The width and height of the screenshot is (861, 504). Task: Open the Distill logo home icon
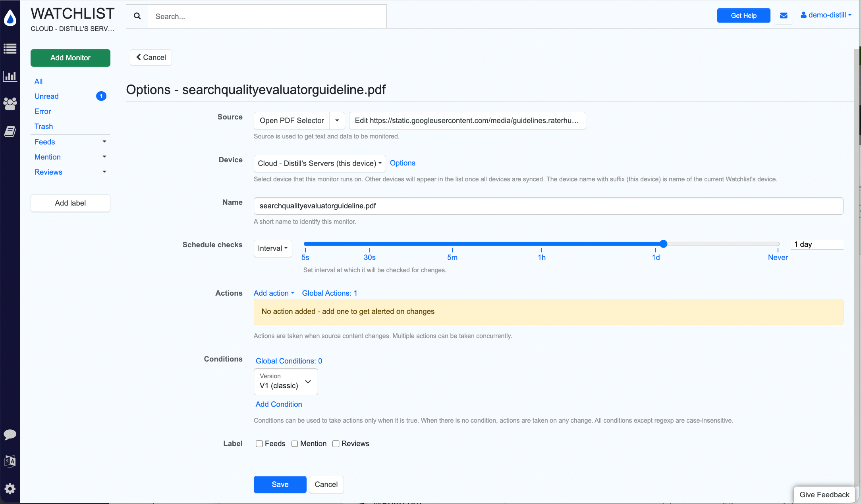[x=10, y=17]
